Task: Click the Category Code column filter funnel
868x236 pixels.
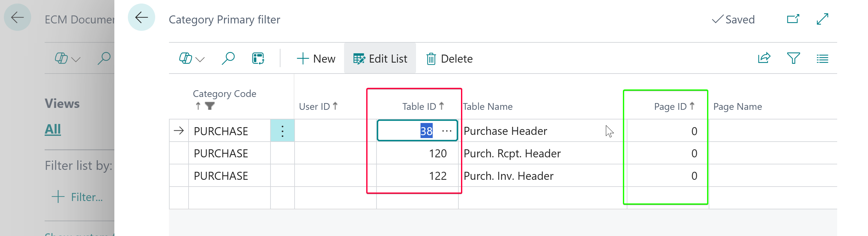Action: pyautogui.click(x=209, y=106)
